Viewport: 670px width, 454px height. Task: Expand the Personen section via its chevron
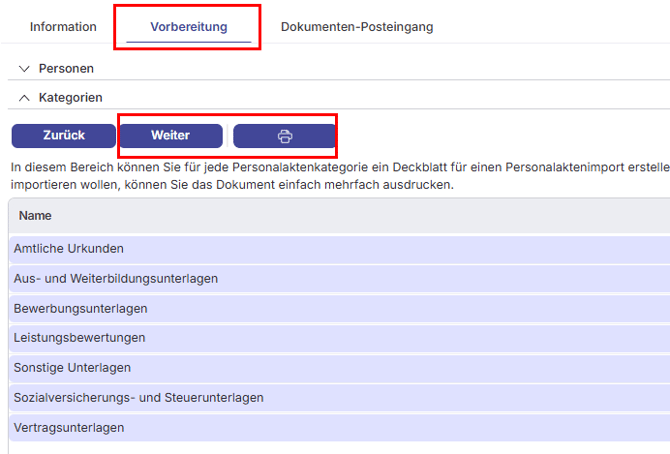(x=25, y=69)
